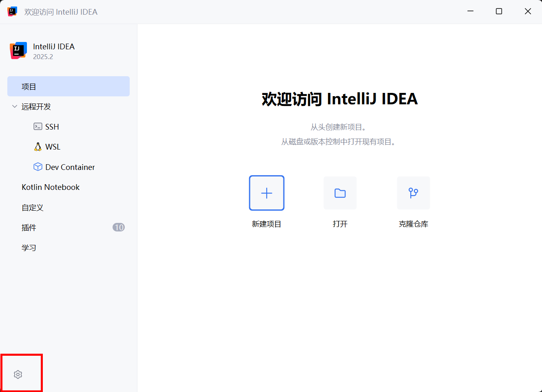Click the New Project plus icon
Image resolution: width=542 pixels, height=392 pixels.
point(266,193)
